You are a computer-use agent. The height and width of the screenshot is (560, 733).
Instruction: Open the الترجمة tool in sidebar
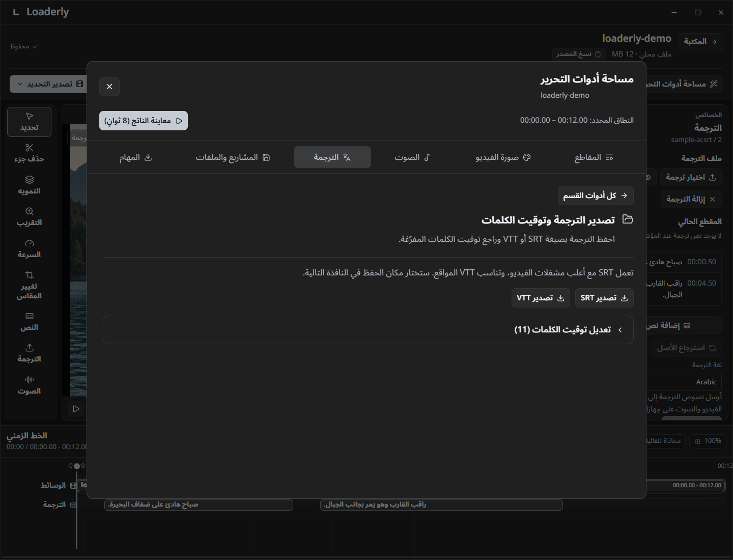[29, 353]
